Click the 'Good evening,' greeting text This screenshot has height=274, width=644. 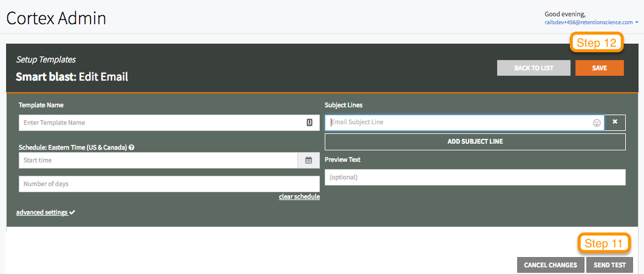(x=565, y=15)
